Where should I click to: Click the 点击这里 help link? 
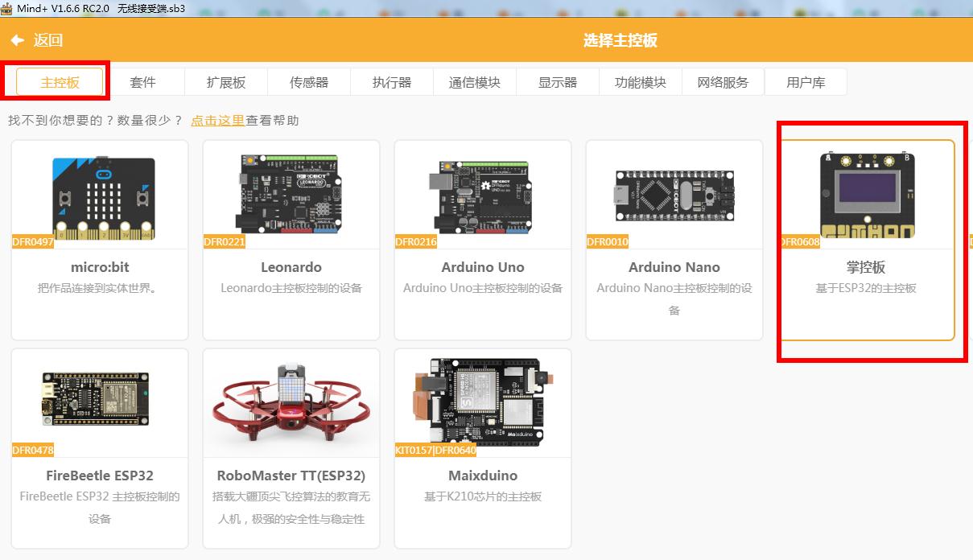(x=217, y=121)
